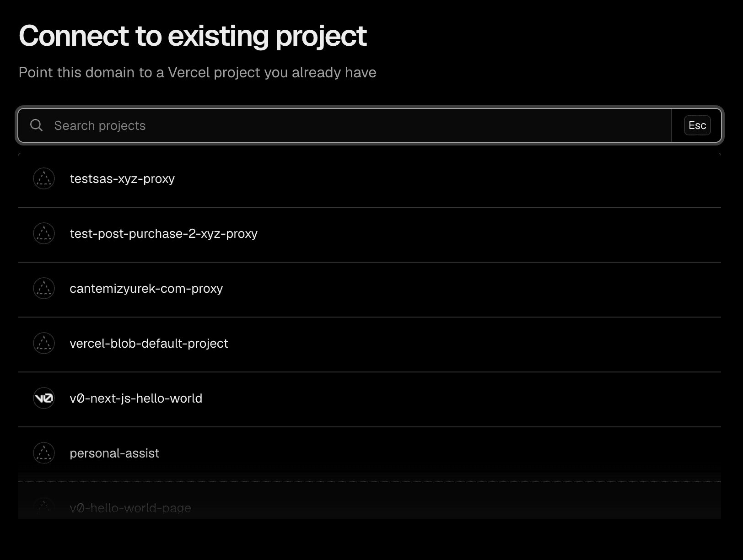743x560 pixels.
Task: Click the faded v0-hello-world-page icon
Action: pos(44,507)
